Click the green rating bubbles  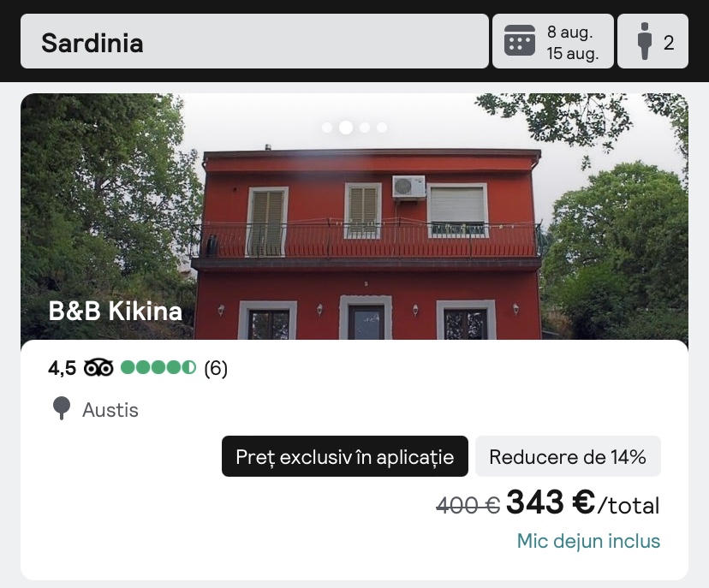click(158, 368)
